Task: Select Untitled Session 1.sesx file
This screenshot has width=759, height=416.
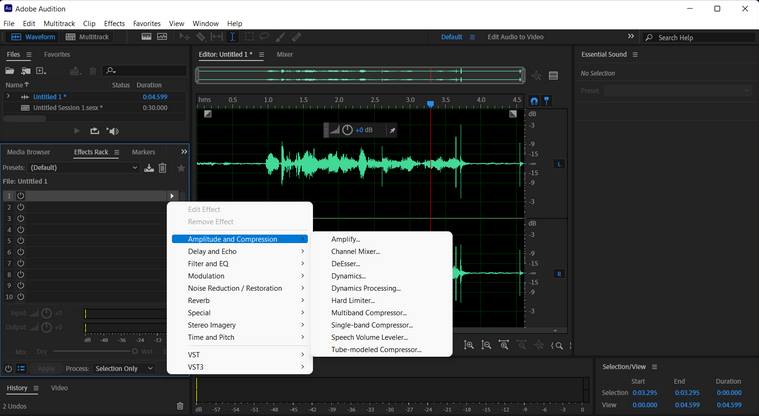Action: (68, 108)
